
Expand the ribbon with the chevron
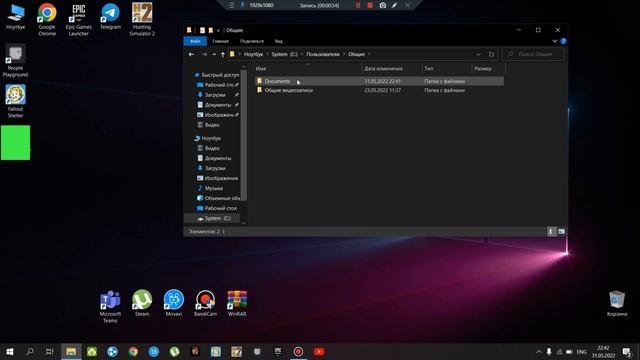click(555, 41)
